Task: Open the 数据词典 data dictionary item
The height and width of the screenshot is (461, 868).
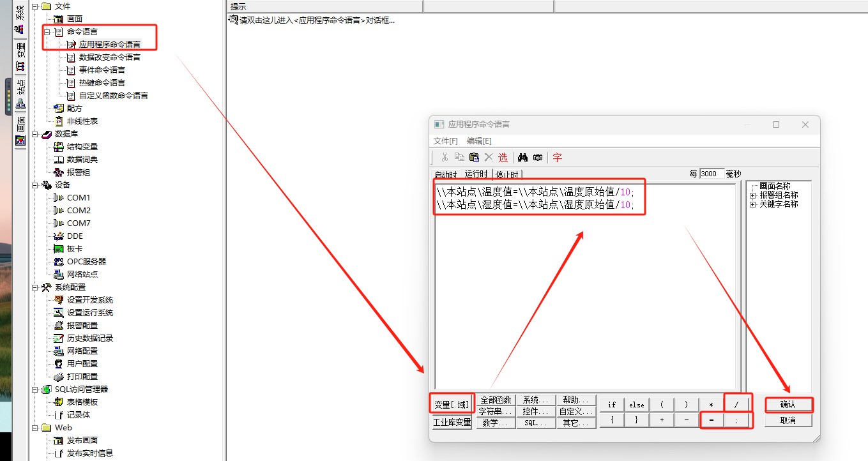Action: pyautogui.click(x=82, y=159)
